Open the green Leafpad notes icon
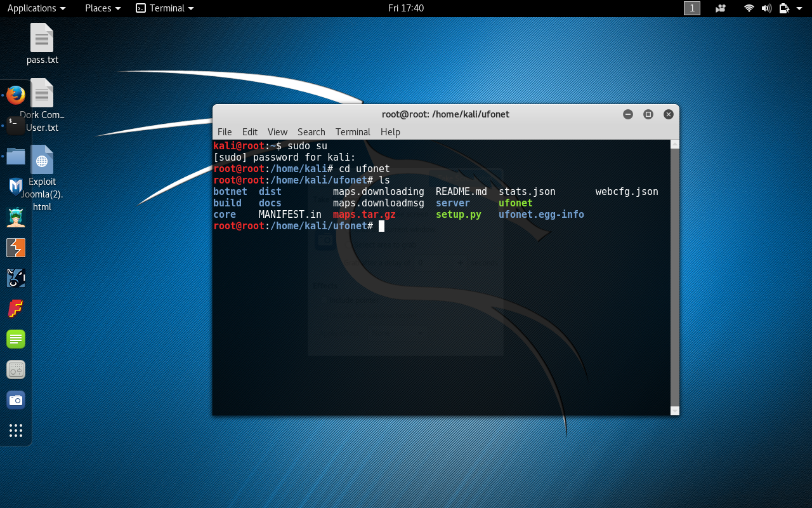812x508 pixels. click(16, 338)
